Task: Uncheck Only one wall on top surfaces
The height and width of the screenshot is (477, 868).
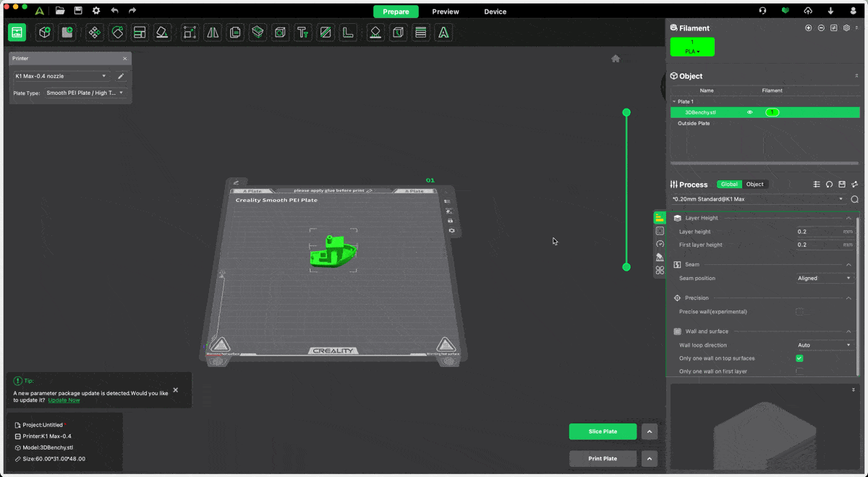Action: [799, 358]
